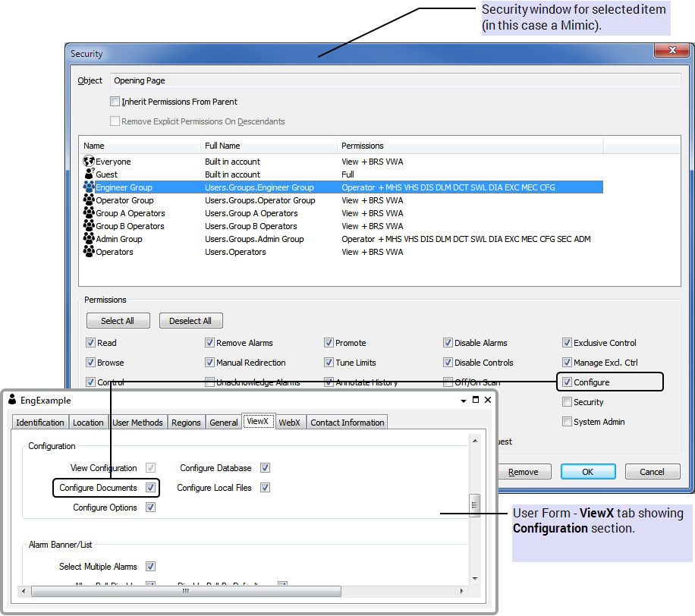695x616 pixels.
Task: Click the Cancel button
Action: tap(652, 472)
